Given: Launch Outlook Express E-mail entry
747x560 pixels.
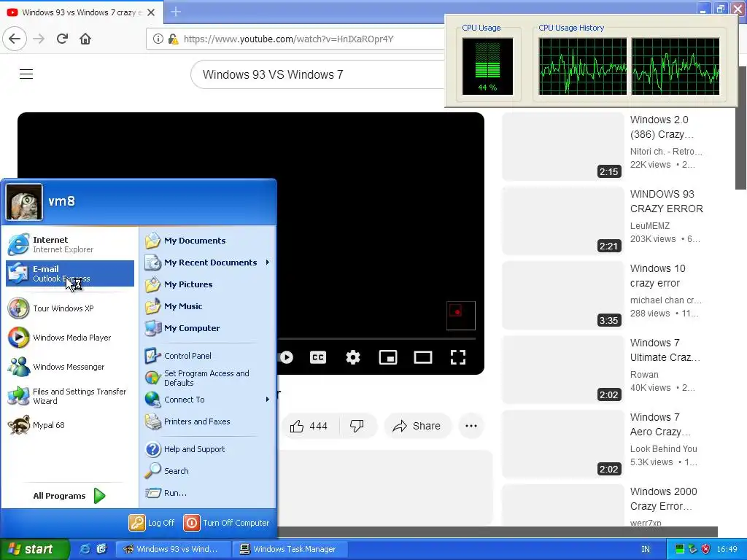Looking at the screenshot, I should coord(70,273).
